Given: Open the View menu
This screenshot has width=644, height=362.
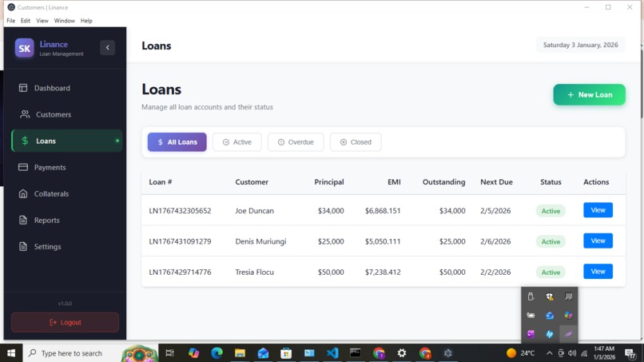Looking at the screenshot, I should [42, 21].
